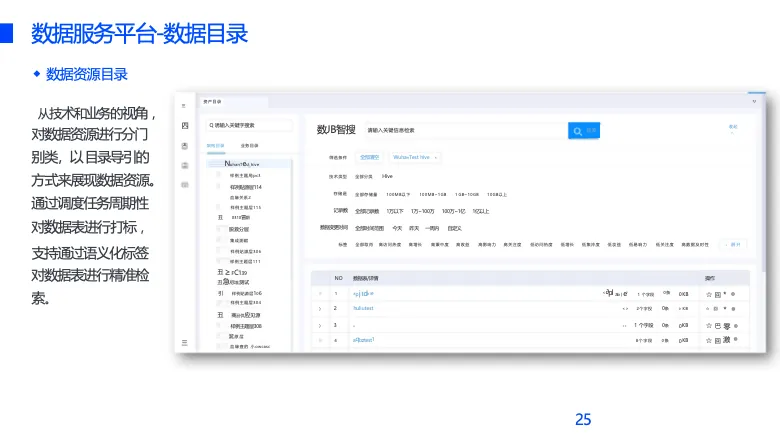Expand the tag list with the 展开 button

pyautogui.click(x=735, y=245)
